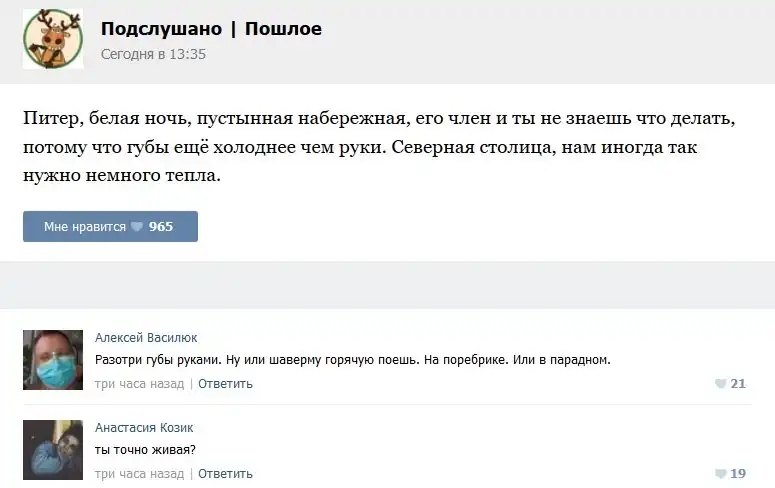The height and width of the screenshot is (488, 775).
Task: Click the 19 likes count on Анастасия's comment
Action: point(738,474)
